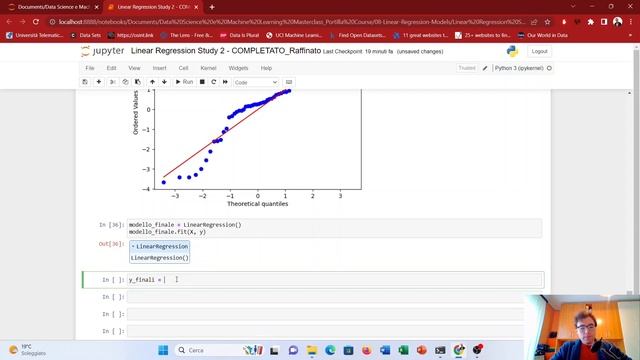Open Word from the taskbar
640x360 pixels.
pyautogui.click(x=385, y=350)
